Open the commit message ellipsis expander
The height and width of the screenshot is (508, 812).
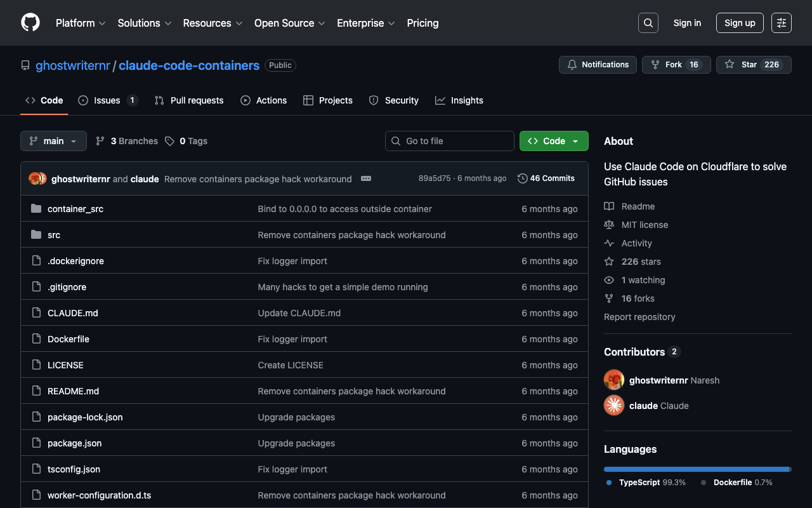[366, 178]
